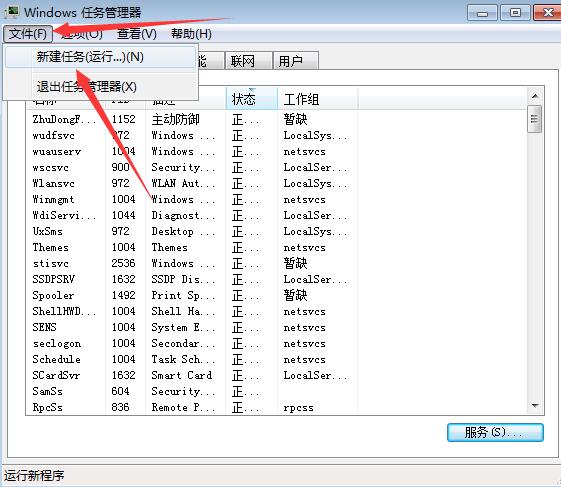Sort by the 状态 column header
561x487 pixels.
(252, 99)
